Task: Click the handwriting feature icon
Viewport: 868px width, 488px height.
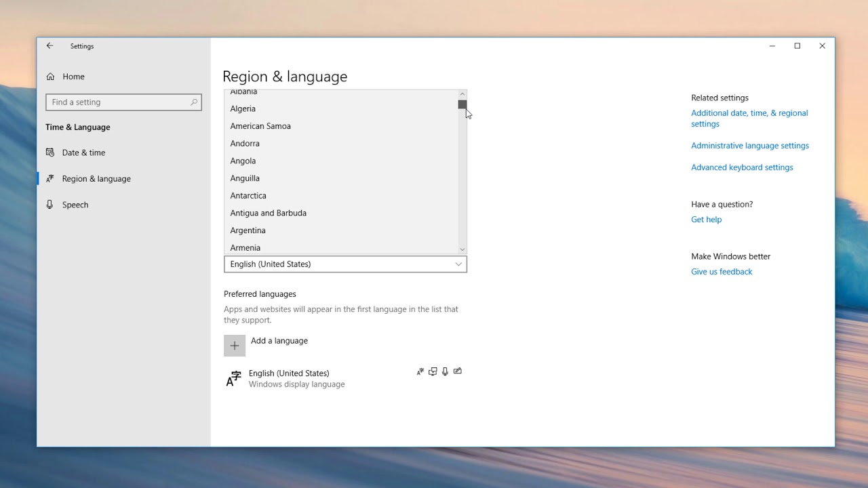Action: click(x=458, y=371)
